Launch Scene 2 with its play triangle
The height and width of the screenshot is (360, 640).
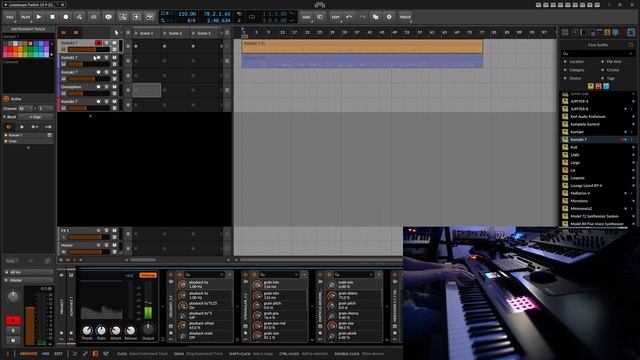[165, 33]
